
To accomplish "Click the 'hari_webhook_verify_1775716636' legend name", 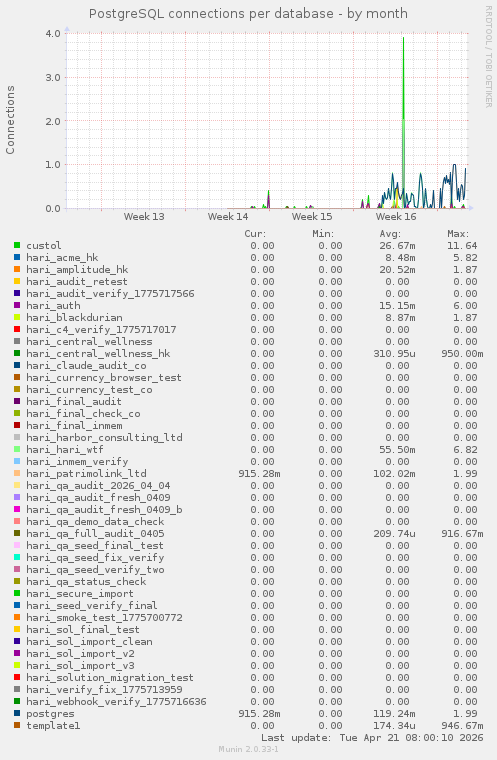I will [116, 701].
